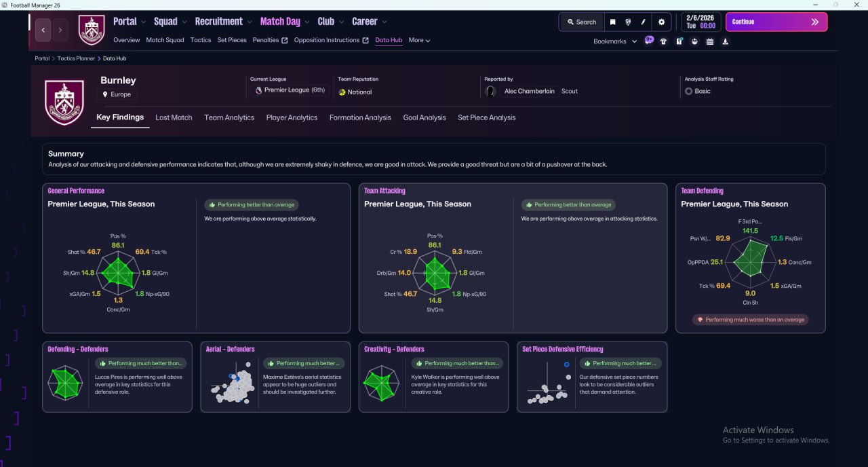Click the General Performance radar chart
The width and height of the screenshot is (868, 467).
coord(118,273)
